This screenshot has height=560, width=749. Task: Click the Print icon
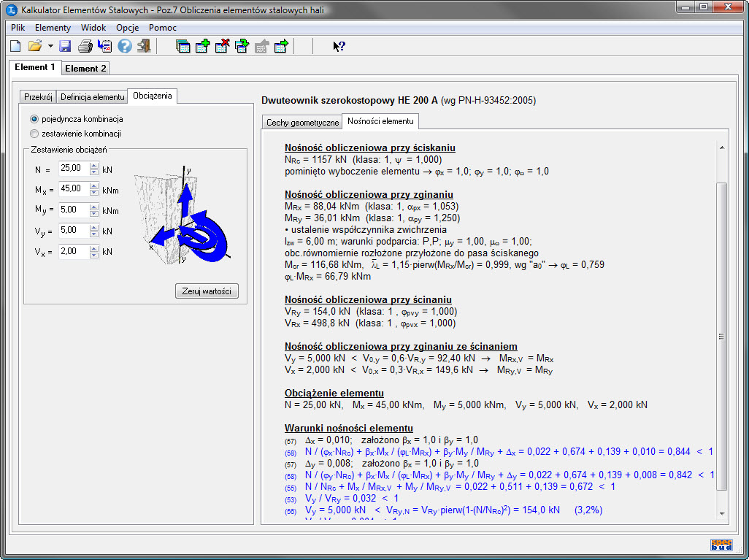click(x=85, y=47)
